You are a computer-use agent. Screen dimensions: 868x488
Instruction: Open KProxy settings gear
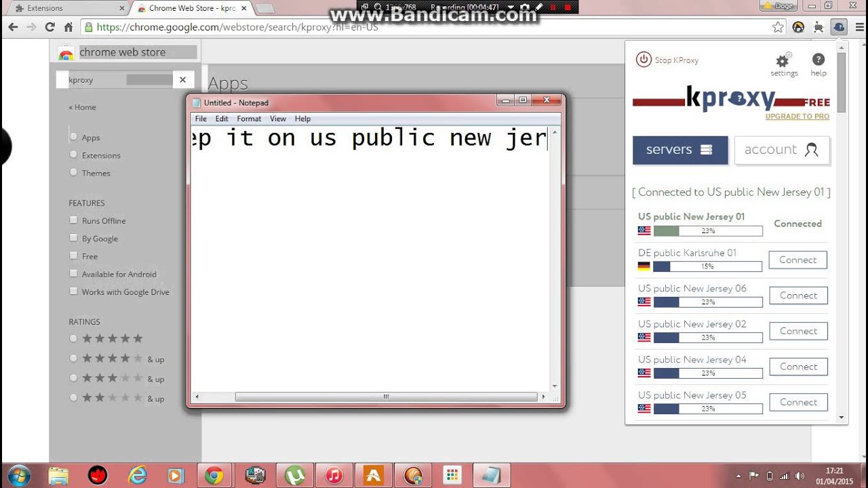point(783,60)
